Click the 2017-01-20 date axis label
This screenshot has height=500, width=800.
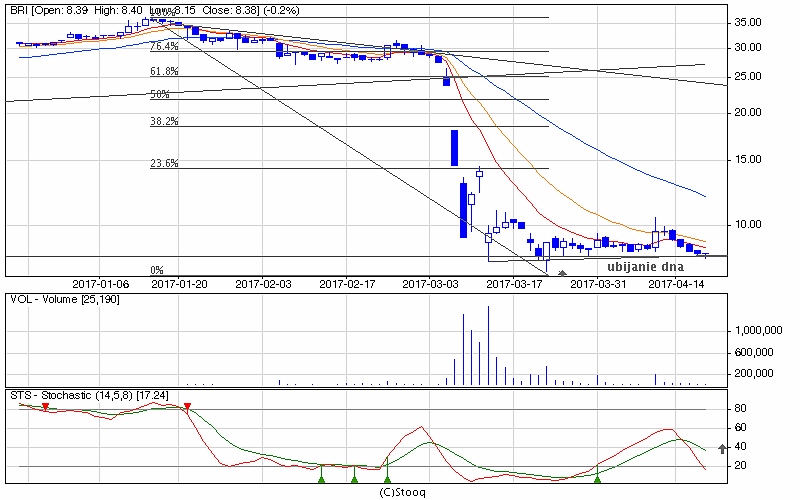click(179, 284)
